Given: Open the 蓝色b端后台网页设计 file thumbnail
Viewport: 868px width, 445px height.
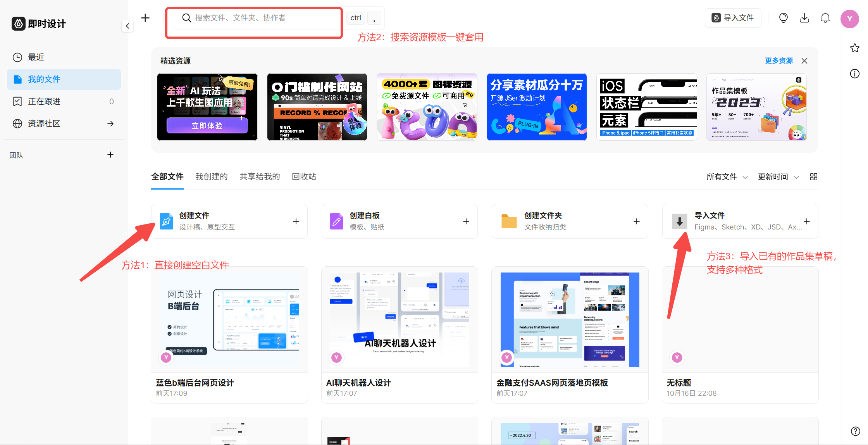Looking at the screenshot, I should [x=229, y=320].
